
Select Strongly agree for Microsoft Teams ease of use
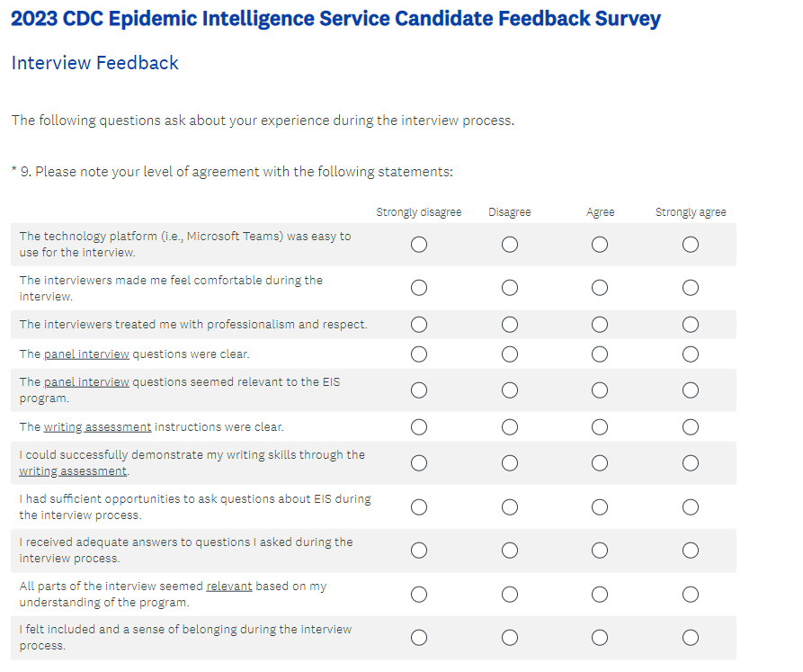(690, 245)
